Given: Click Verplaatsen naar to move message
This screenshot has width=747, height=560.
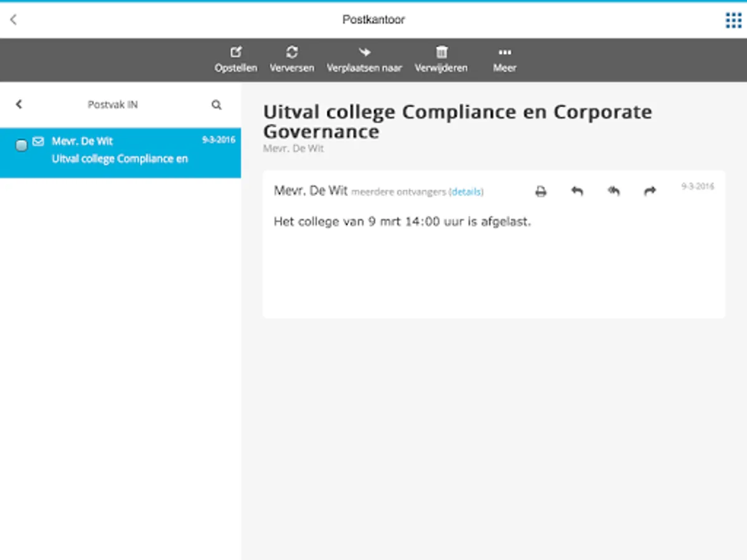Looking at the screenshot, I should pyautogui.click(x=365, y=60).
